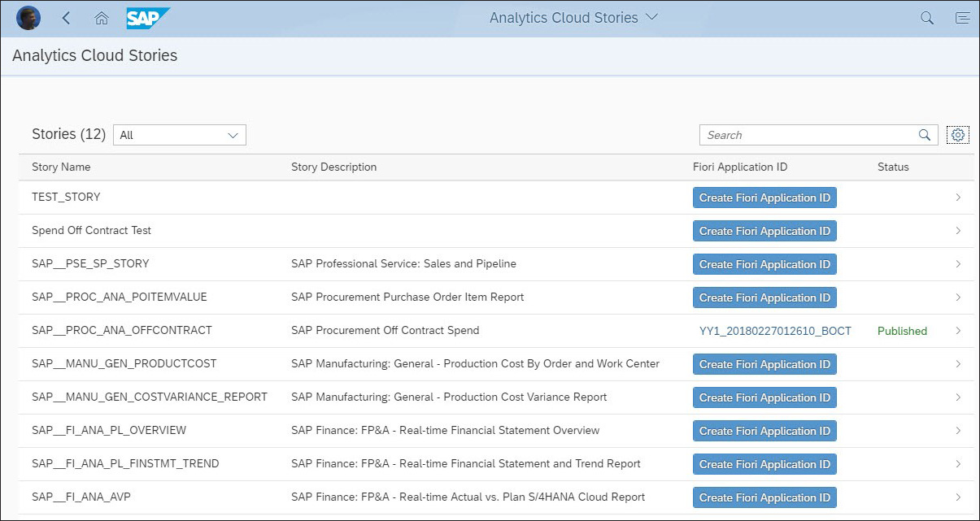This screenshot has width=980, height=521.
Task: Click the Fiori Application ID column header
Action: pos(740,167)
